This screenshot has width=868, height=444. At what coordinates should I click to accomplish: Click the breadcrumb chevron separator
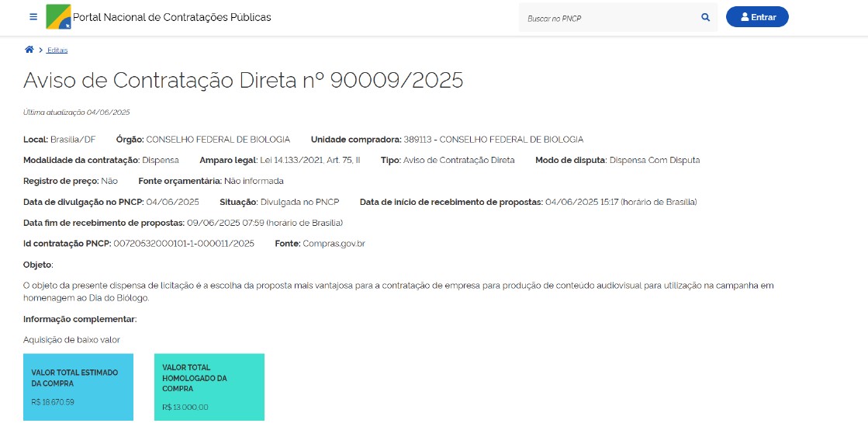(40, 50)
